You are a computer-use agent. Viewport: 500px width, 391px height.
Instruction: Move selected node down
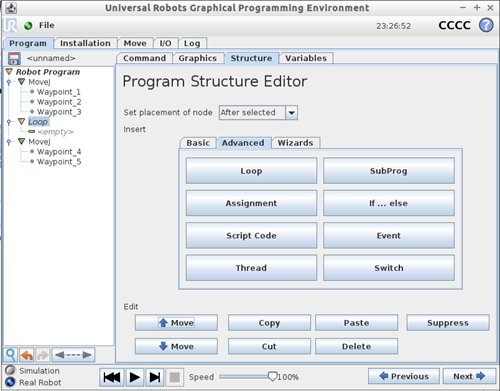[176, 346]
